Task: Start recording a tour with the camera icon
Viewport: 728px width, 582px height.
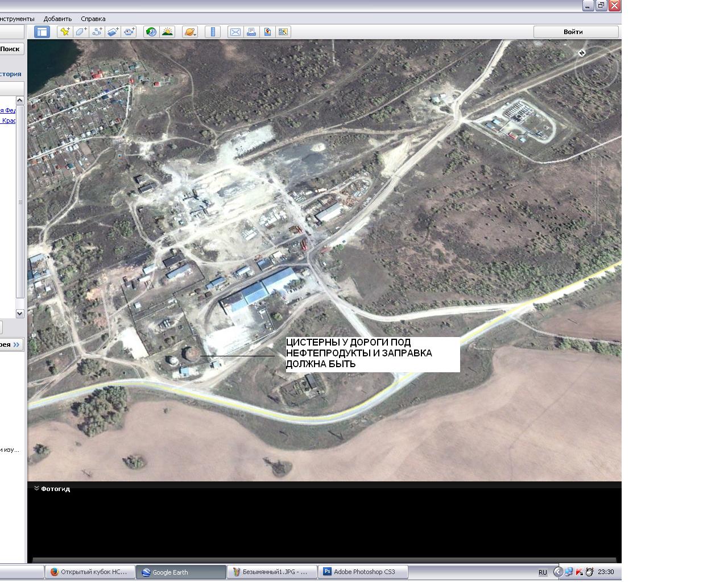Action: click(x=130, y=32)
